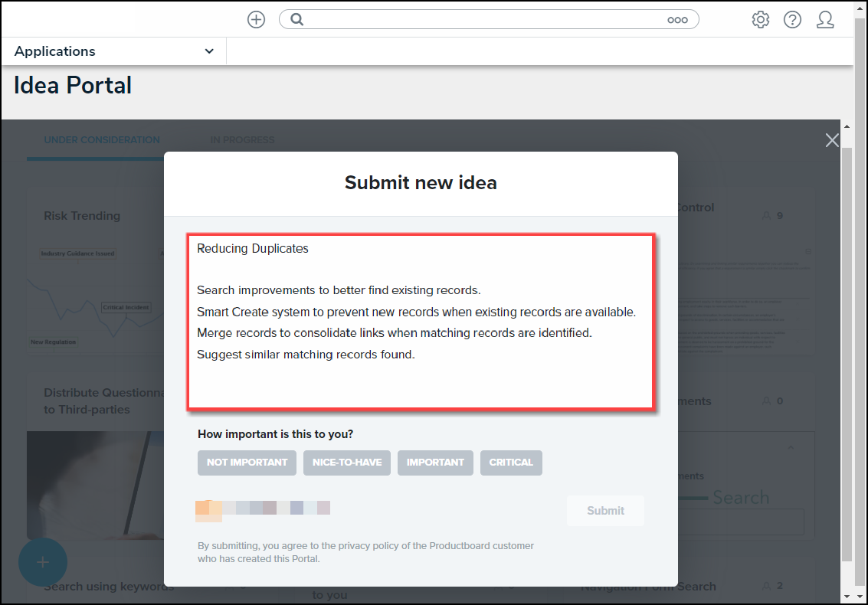Select IMPORTANT importance option
The image size is (868, 605).
[435, 463]
